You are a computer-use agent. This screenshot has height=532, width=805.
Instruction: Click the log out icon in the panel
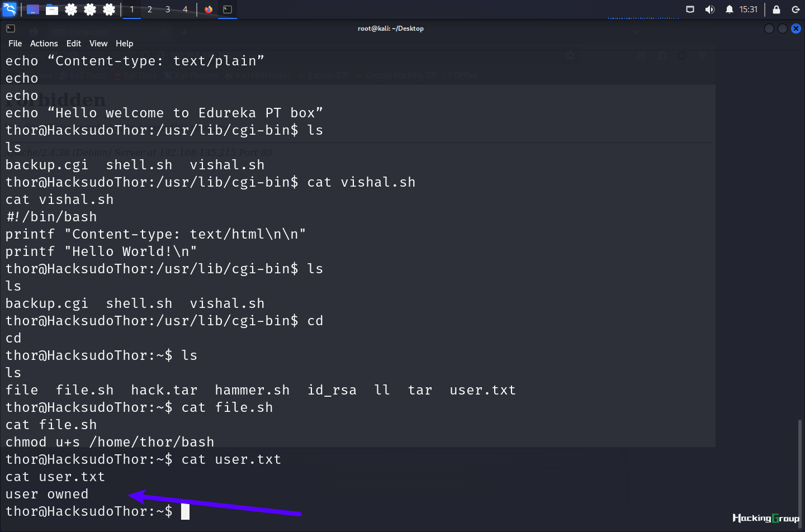795,9
